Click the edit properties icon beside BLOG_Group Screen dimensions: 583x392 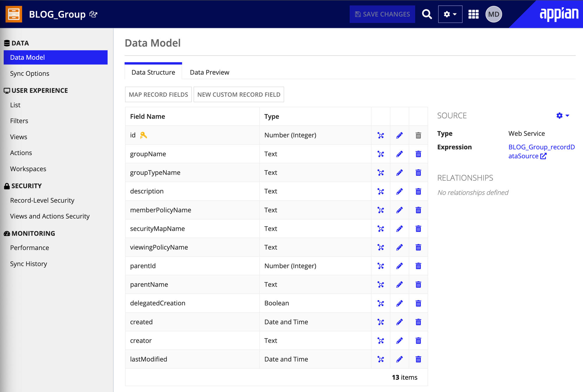click(x=93, y=14)
